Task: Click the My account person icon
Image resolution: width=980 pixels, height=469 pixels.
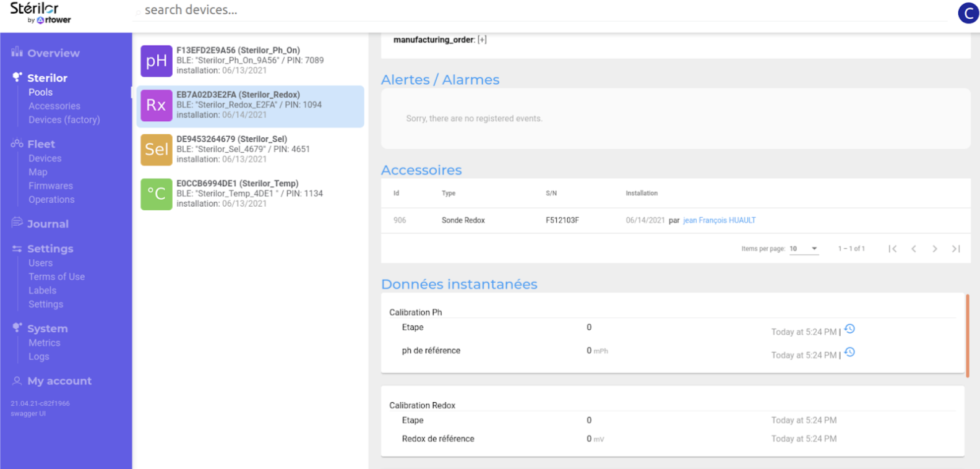Action: (x=17, y=381)
